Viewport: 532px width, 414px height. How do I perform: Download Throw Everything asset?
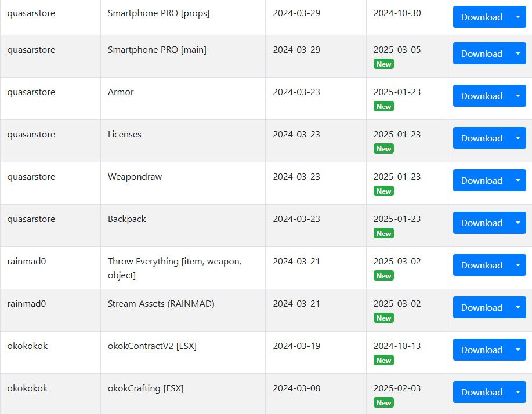[x=482, y=265]
